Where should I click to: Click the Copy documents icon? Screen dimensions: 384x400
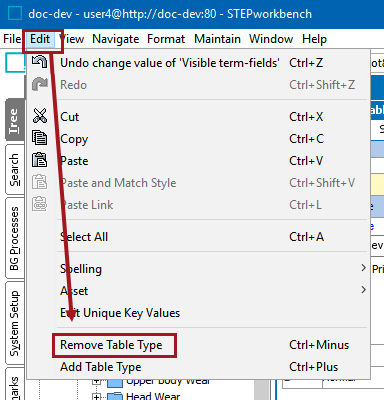point(40,138)
